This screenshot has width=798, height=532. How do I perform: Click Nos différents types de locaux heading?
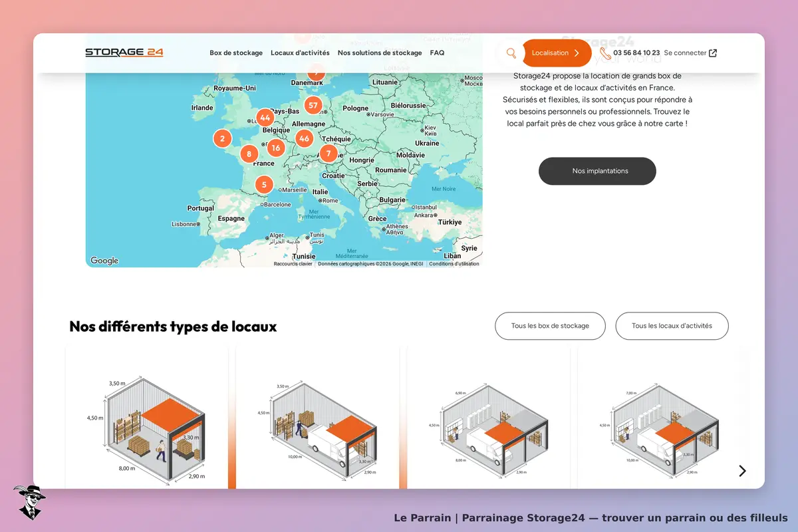tap(173, 327)
